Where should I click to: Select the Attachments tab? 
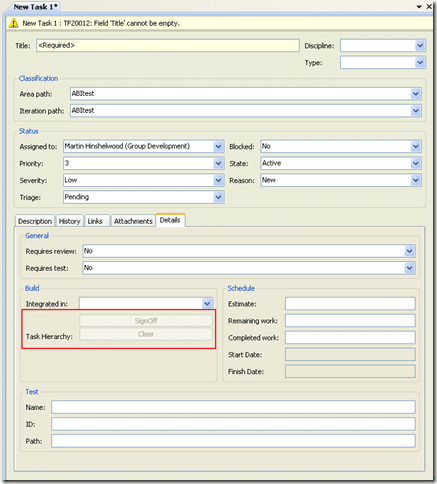coord(133,221)
